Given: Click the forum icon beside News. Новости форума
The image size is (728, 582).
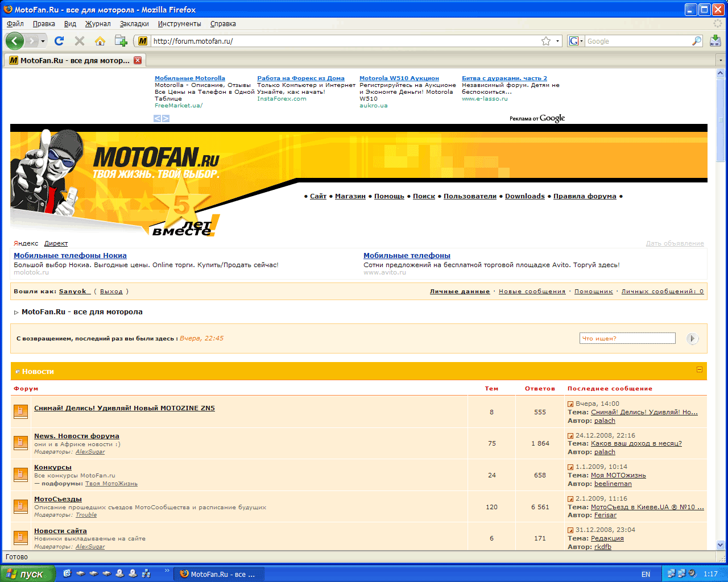Looking at the screenshot, I should pos(20,442).
